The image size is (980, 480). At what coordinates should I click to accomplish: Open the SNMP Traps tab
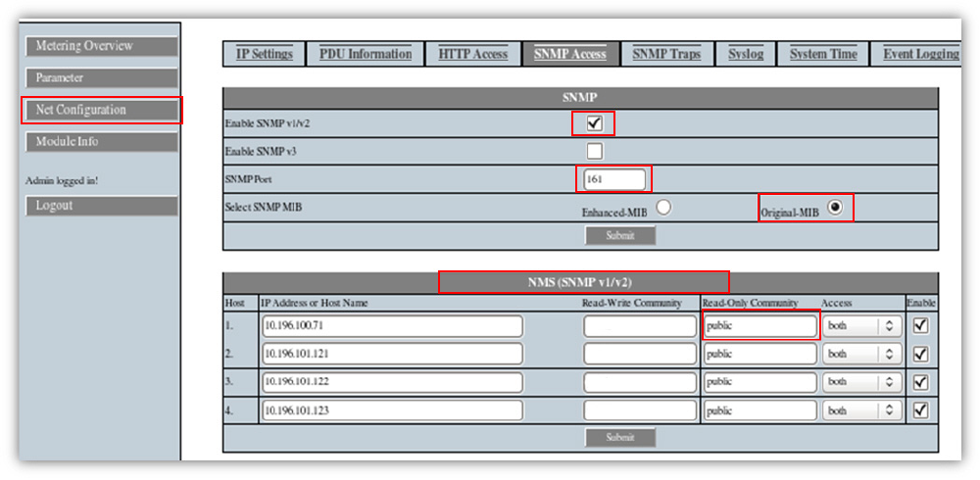(666, 55)
